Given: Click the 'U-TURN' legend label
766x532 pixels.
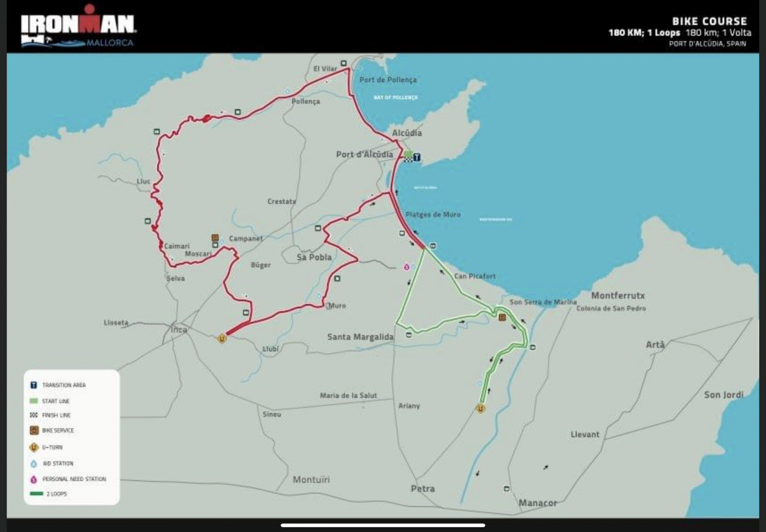Looking at the screenshot, I should pos(52,447).
